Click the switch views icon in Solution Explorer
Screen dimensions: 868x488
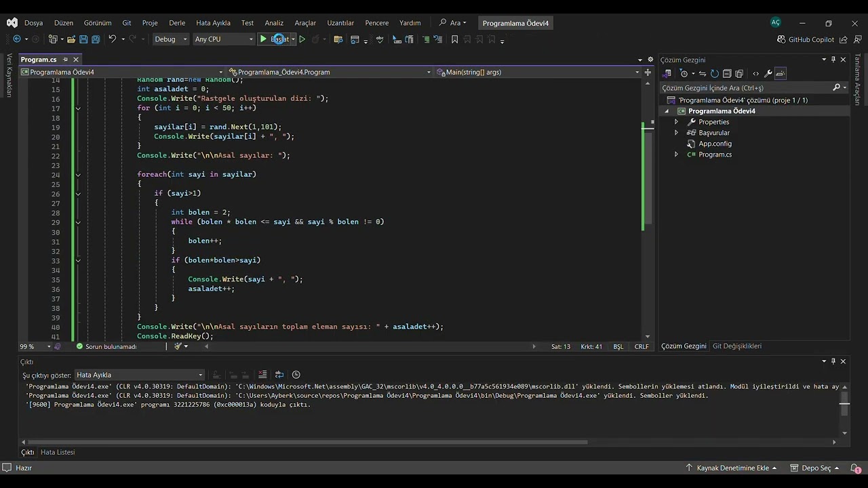coord(667,73)
